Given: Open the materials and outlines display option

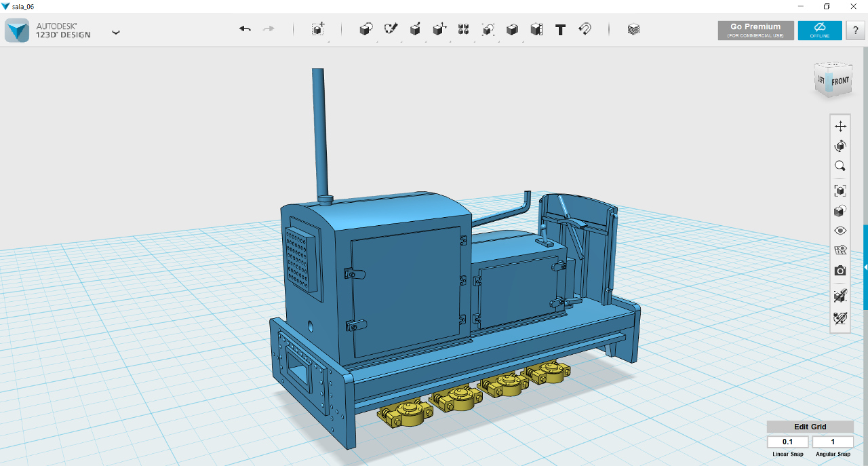Looking at the screenshot, I should point(840,211).
